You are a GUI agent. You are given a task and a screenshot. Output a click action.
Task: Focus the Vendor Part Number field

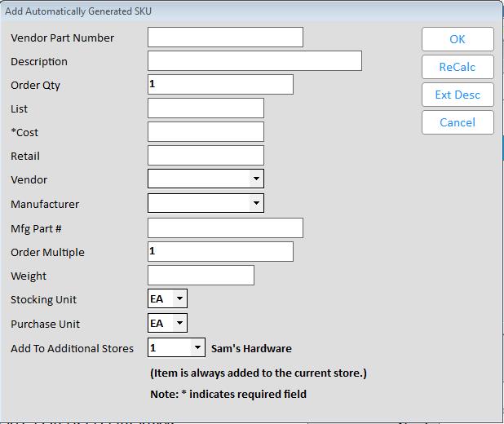coord(225,38)
